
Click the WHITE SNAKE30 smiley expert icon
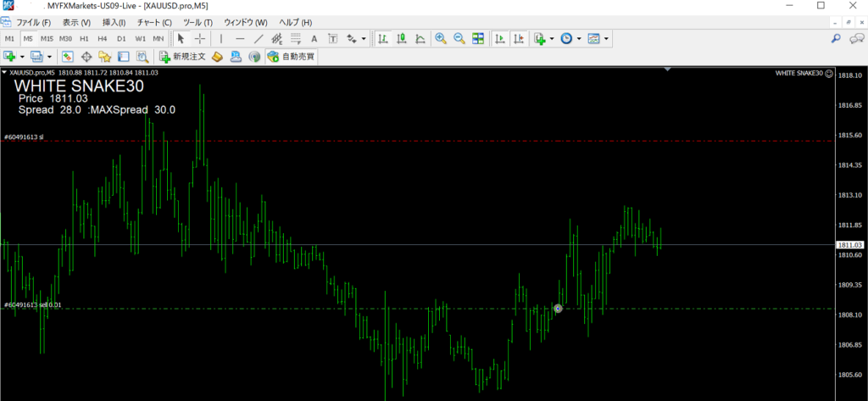coord(829,73)
